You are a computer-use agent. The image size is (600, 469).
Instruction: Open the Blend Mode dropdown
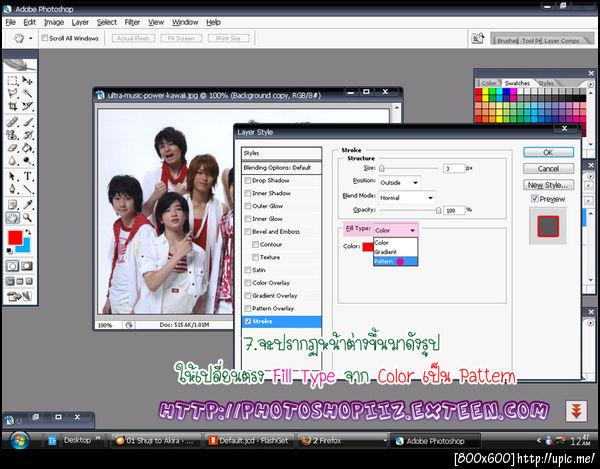(407, 198)
